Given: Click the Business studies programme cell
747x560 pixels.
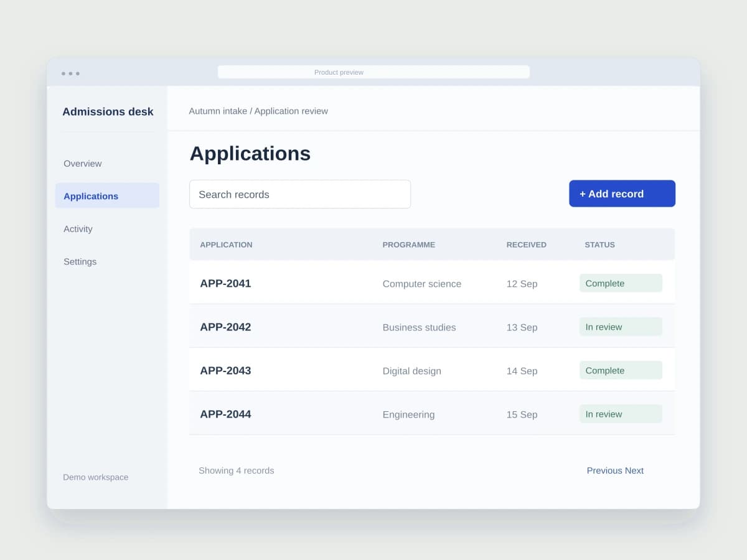Looking at the screenshot, I should coord(419,327).
